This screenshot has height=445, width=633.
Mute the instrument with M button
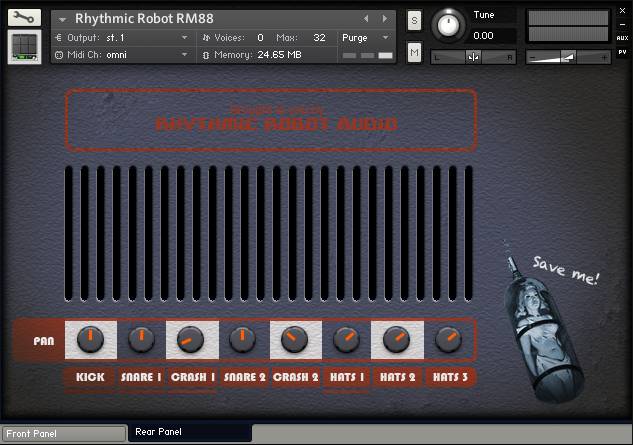tap(414, 52)
